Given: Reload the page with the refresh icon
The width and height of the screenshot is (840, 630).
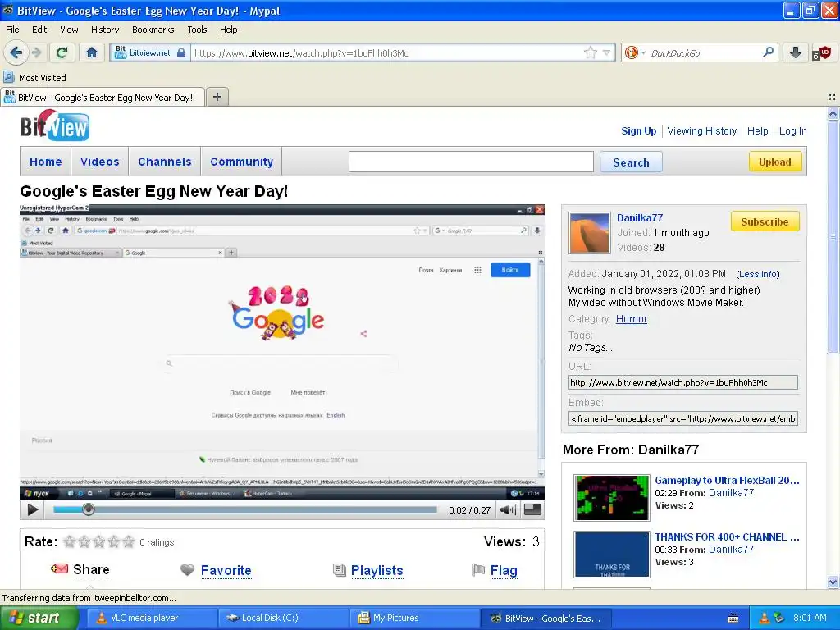Looking at the screenshot, I should [x=62, y=52].
